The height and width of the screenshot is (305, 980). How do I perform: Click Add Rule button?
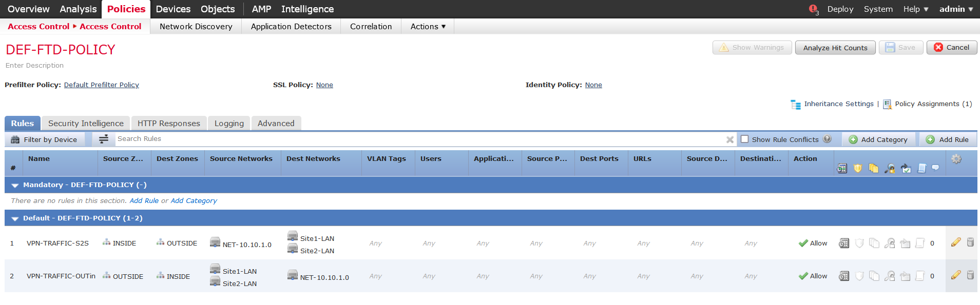click(x=947, y=139)
